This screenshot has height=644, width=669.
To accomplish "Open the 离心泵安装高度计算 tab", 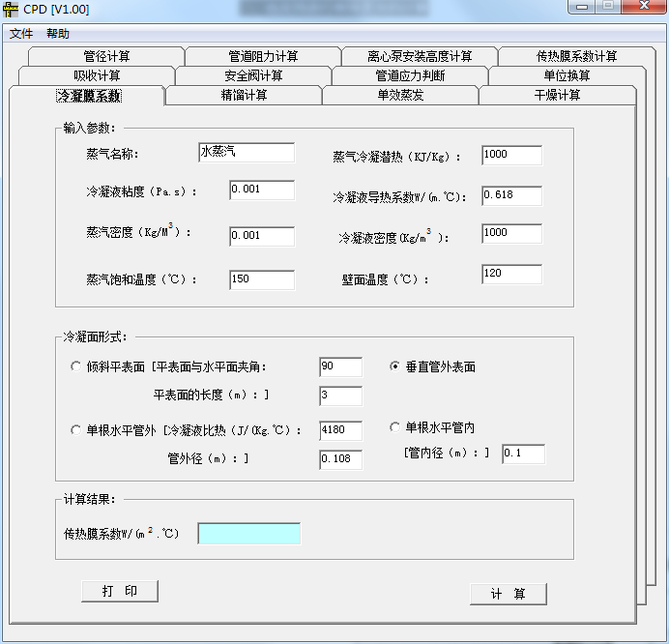I will [420, 56].
